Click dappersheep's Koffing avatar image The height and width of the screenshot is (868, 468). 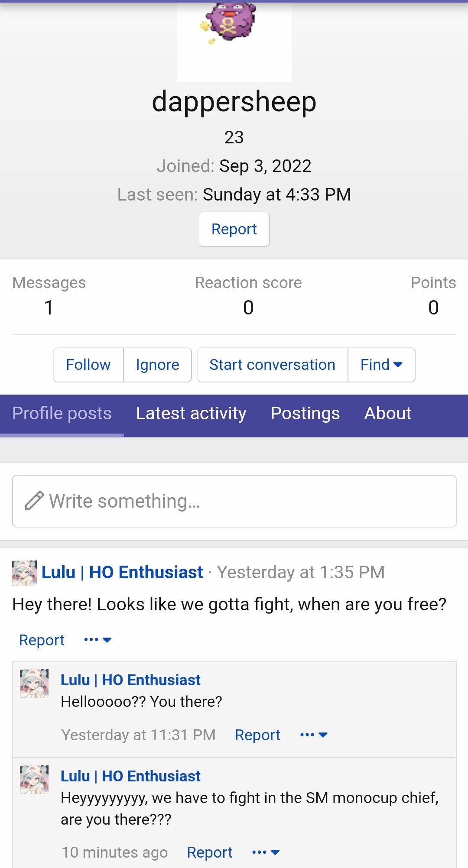(x=234, y=41)
